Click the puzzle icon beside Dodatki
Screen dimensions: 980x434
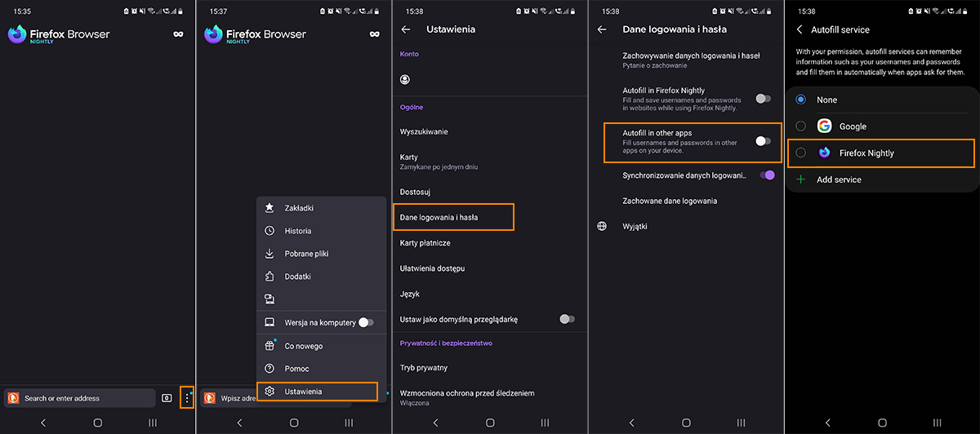coord(269,277)
